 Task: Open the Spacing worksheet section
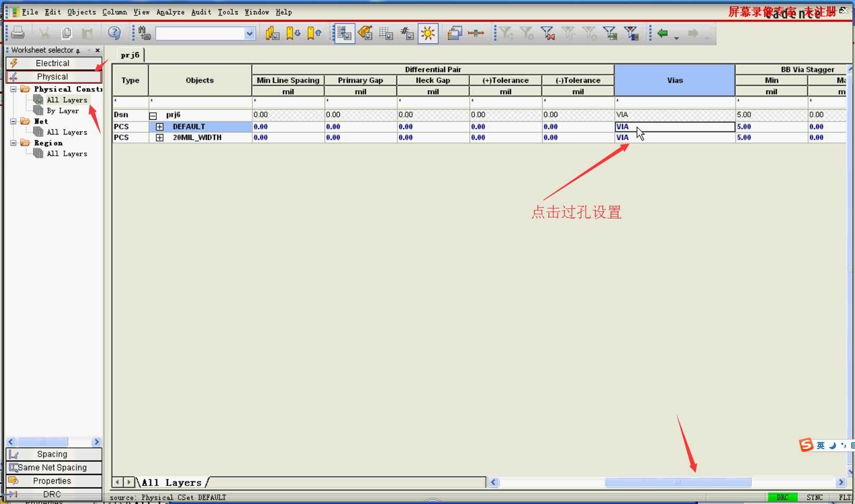pyautogui.click(x=53, y=454)
